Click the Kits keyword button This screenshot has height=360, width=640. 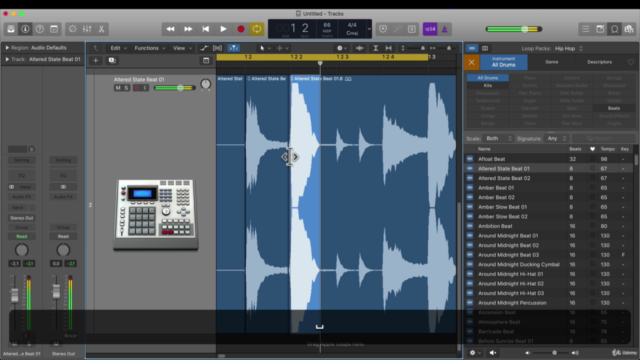pyautogui.click(x=488, y=86)
